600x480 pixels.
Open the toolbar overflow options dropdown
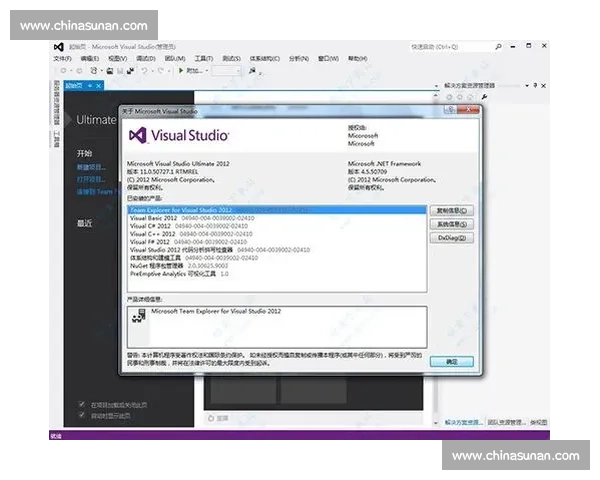pos(261,73)
